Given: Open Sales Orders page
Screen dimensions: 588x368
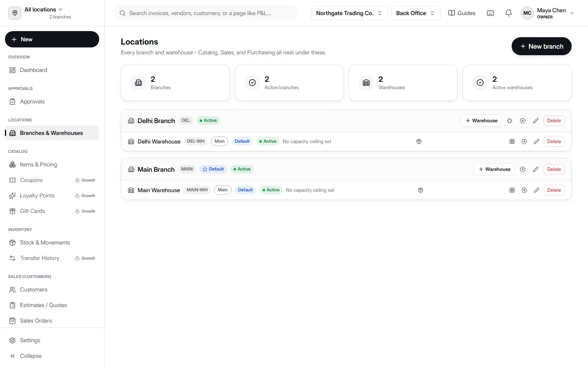Looking at the screenshot, I should pyautogui.click(x=52, y=321).
